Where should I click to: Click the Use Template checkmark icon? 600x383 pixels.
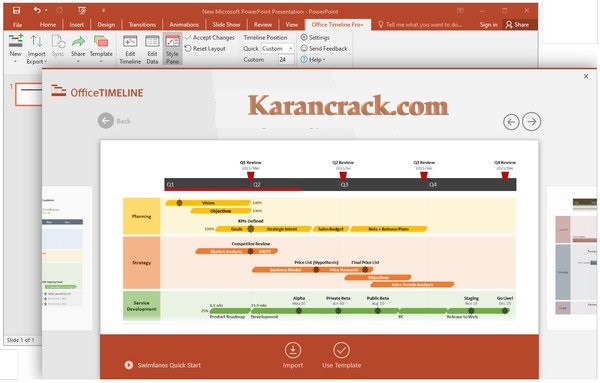pyautogui.click(x=341, y=350)
